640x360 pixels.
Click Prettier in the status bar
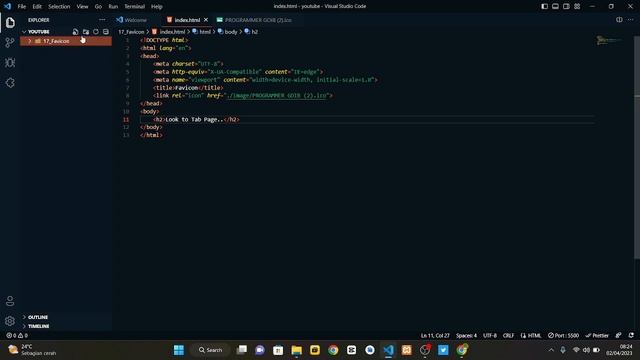pyautogui.click(x=597, y=335)
